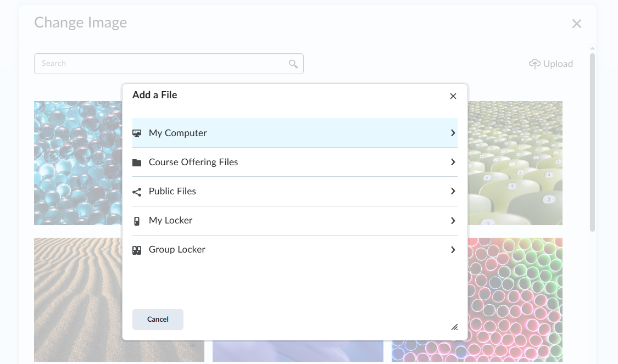Select the Public Files entry
Image resolution: width=618 pixels, height=364 pixels.
tap(295, 192)
